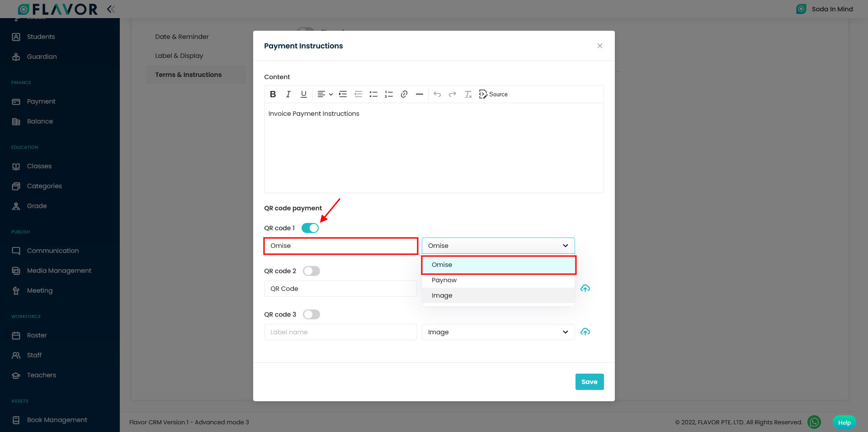The width and height of the screenshot is (868, 432).
Task: Choose Paynow from the dropdown list
Action: tap(498, 280)
